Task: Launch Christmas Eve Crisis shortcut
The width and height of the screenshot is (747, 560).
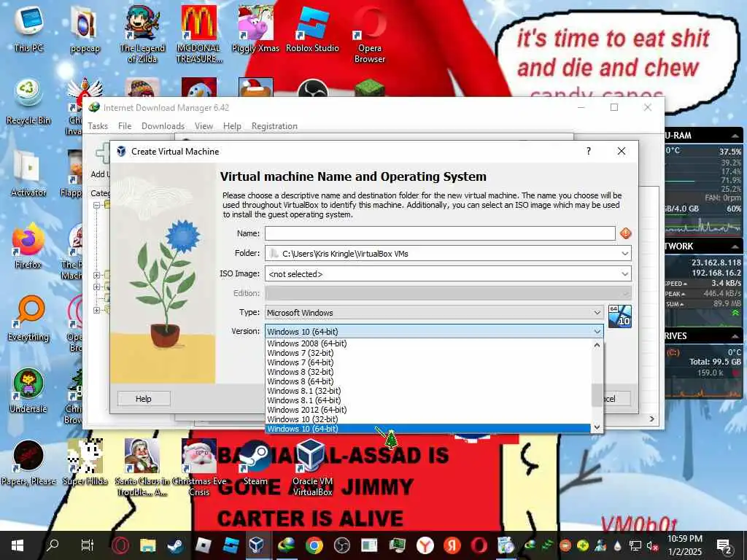Action: pyautogui.click(x=199, y=467)
